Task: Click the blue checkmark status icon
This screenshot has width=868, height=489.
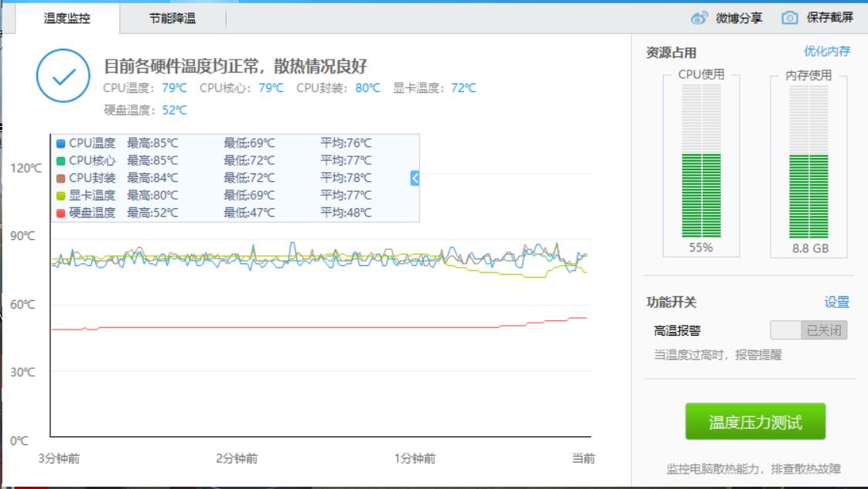Action: pos(63,76)
